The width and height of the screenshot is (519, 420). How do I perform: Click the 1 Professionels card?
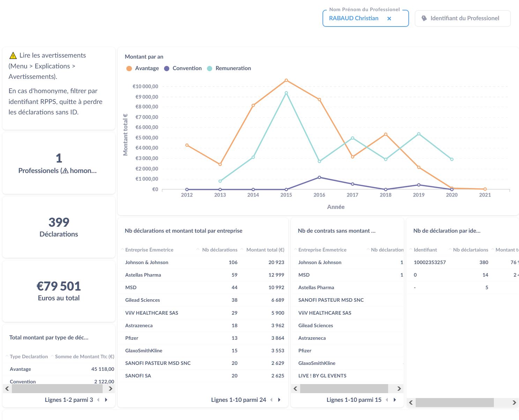(x=59, y=163)
